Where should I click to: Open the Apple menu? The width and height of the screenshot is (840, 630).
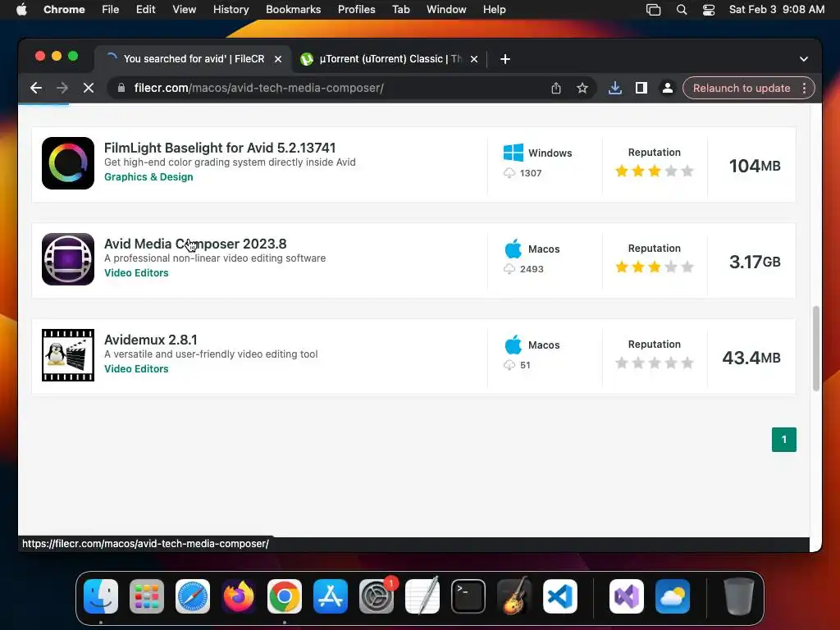(x=21, y=10)
